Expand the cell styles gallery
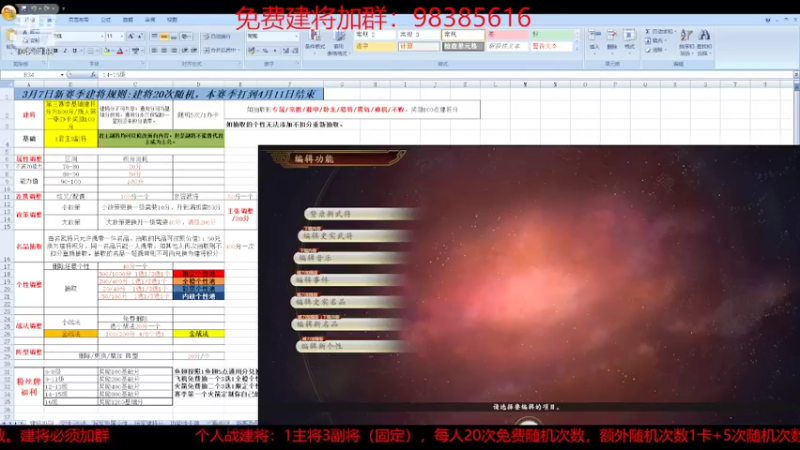 click(x=578, y=48)
